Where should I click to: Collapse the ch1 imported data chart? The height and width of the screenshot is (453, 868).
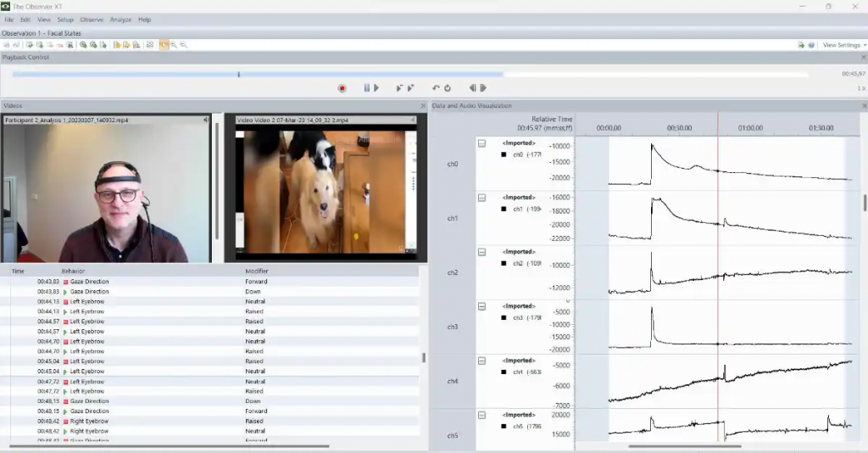(481, 198)
